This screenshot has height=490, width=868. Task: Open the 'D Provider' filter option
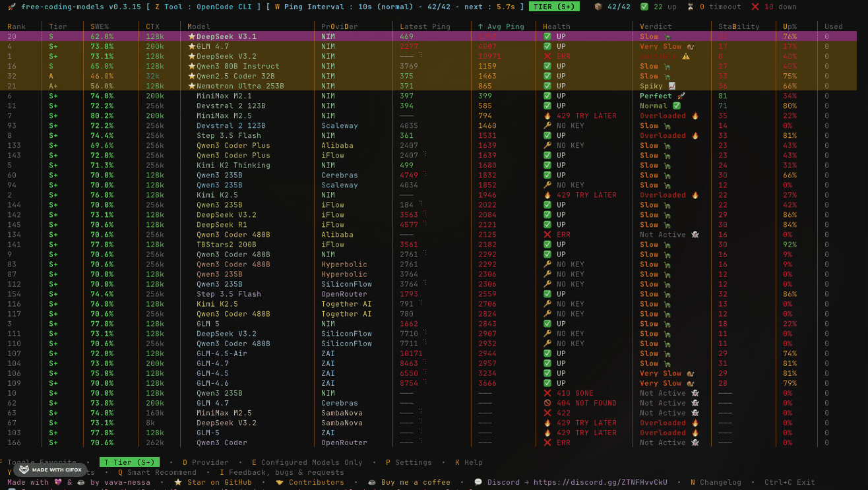(x=206, y=462)
